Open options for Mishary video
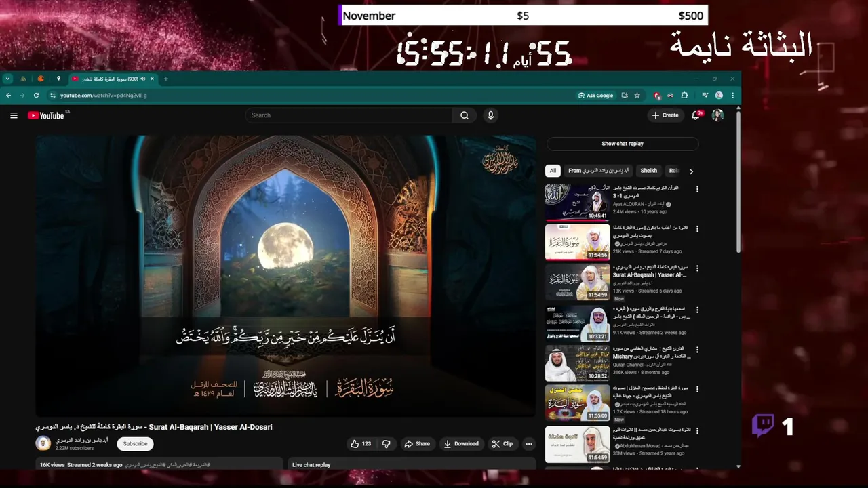 point(697,350)
